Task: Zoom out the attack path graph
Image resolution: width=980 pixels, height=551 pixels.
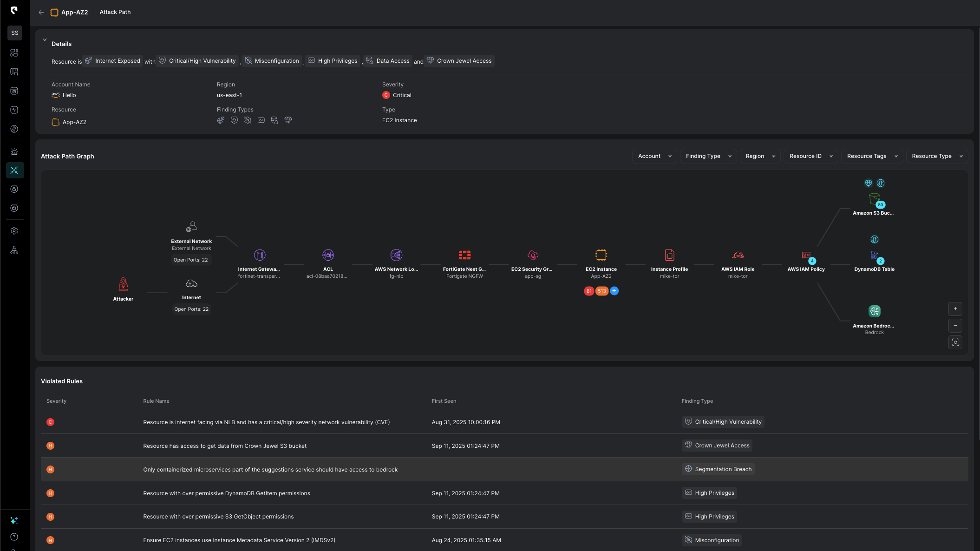Action: pyautogui.click(x=955, y=326)
